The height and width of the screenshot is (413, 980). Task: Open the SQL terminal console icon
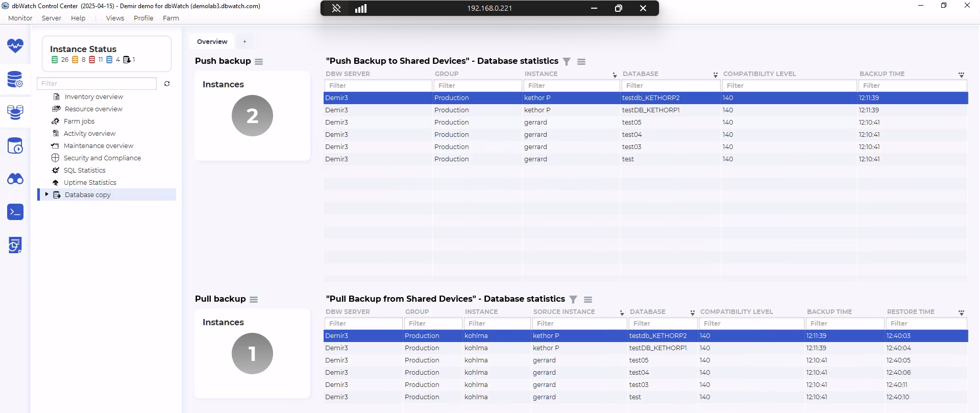[x=15, y=212]
